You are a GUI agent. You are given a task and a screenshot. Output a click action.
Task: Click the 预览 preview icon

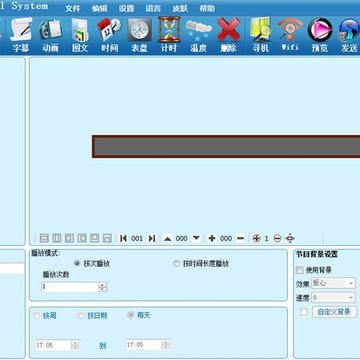(320, 35)
